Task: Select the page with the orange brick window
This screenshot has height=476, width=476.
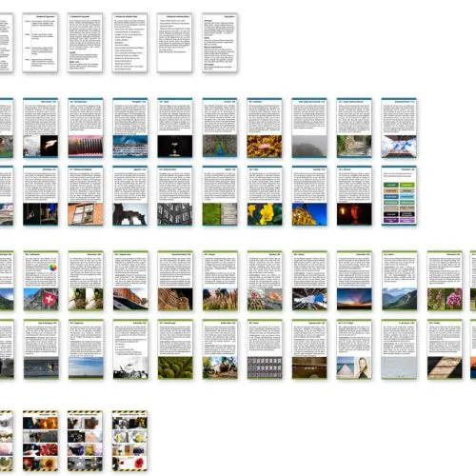Action: (x=86, y=196)
